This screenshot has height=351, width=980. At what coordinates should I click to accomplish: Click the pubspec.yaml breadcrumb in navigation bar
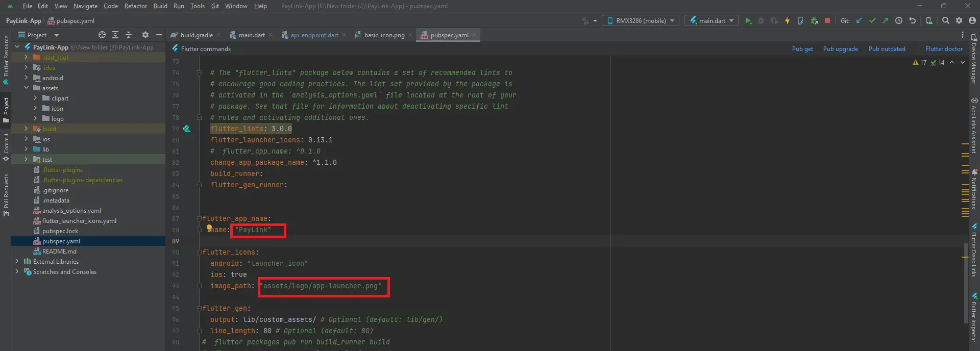(71, 21)
